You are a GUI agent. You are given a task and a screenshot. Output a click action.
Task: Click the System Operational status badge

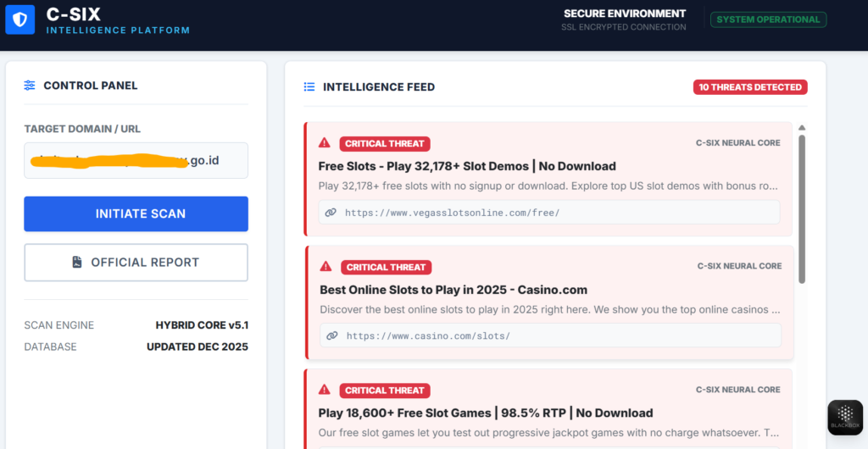click(x=768, y=19)
